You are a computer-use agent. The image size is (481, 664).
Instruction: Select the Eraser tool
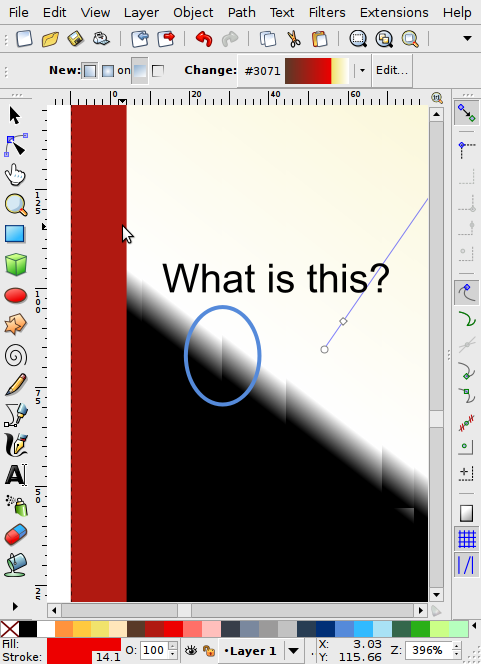(16, 534)
